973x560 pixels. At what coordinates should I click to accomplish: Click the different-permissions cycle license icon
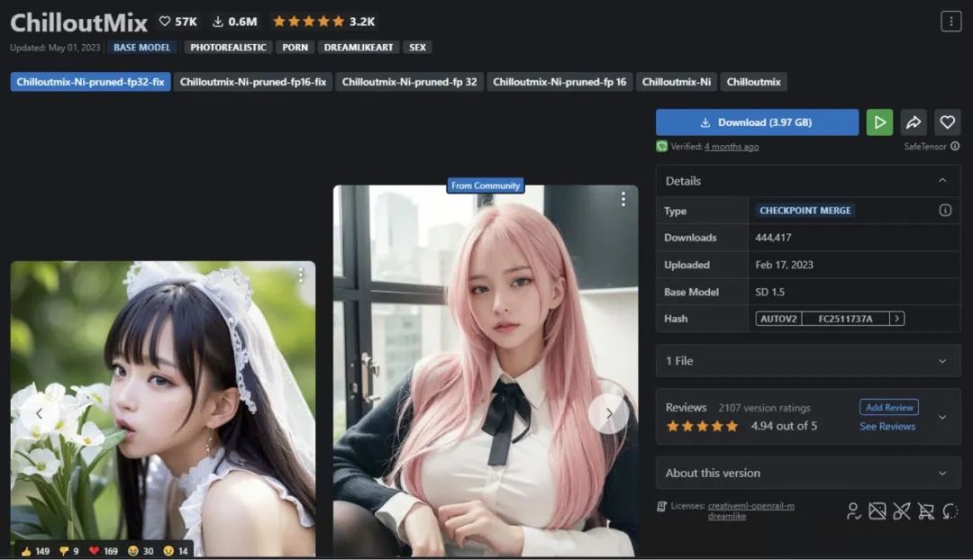[950, 511]
